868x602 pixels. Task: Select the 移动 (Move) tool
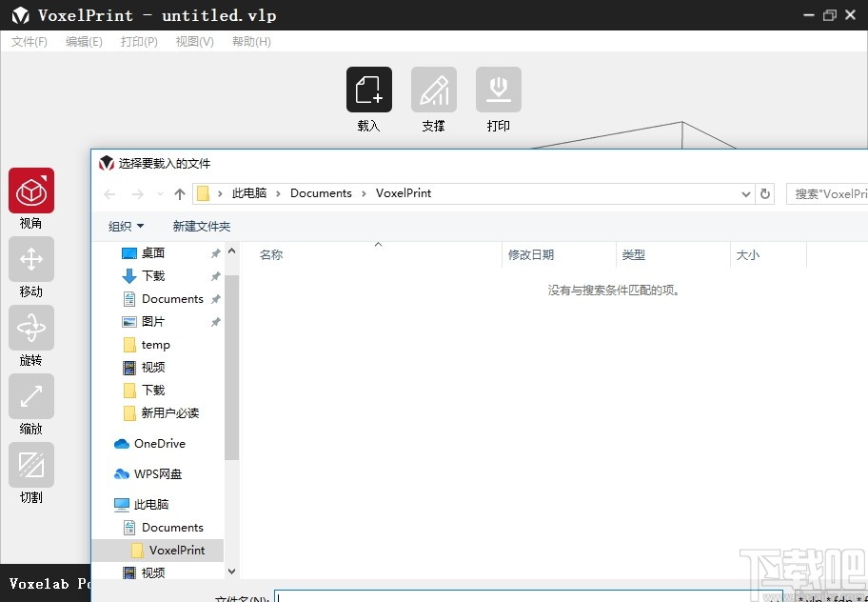coord(31,259)
